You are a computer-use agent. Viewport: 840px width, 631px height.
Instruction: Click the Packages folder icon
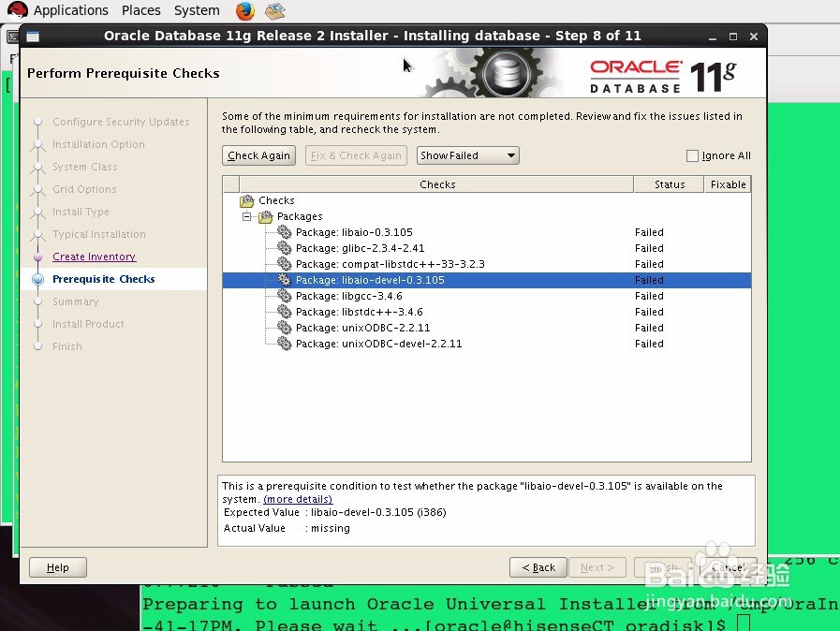click(266, 217)
